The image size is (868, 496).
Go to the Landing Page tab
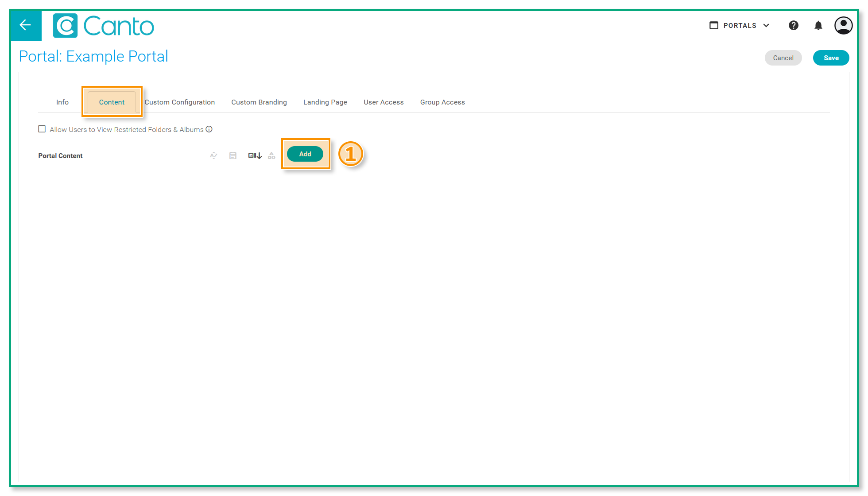tap(325, 102)
